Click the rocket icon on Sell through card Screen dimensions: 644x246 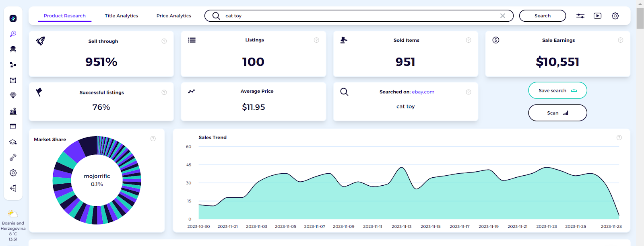point(40,41)
